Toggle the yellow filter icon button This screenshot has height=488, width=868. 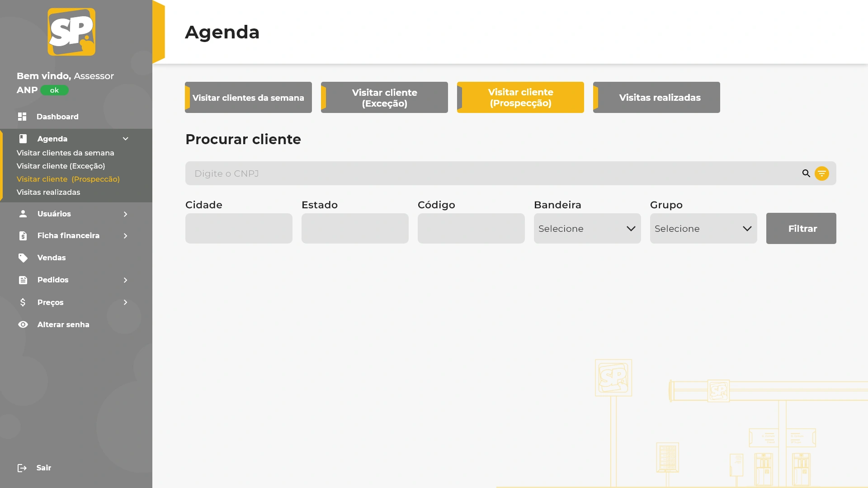tap(821, 174)
